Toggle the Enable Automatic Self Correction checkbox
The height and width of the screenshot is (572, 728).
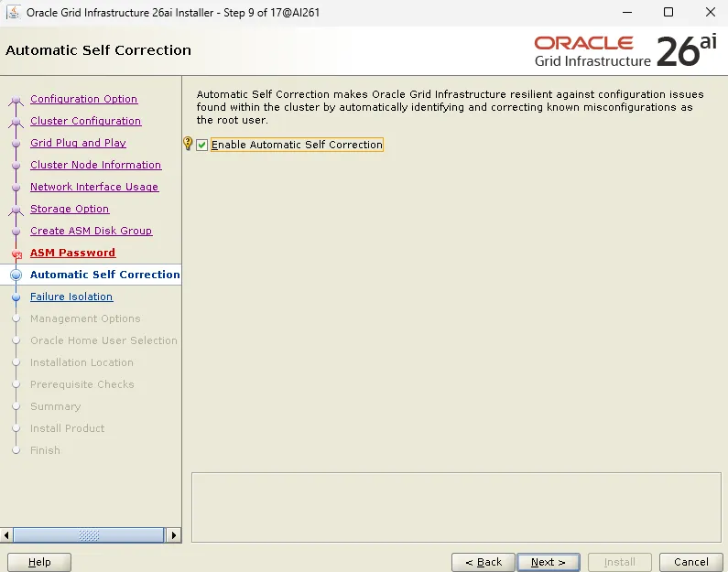[201, 145]
